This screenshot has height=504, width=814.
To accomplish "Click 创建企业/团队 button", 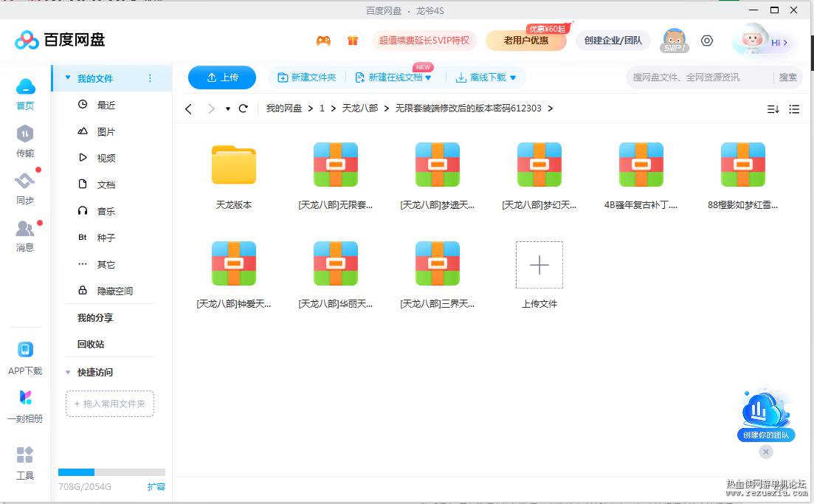I will [613, 41].
